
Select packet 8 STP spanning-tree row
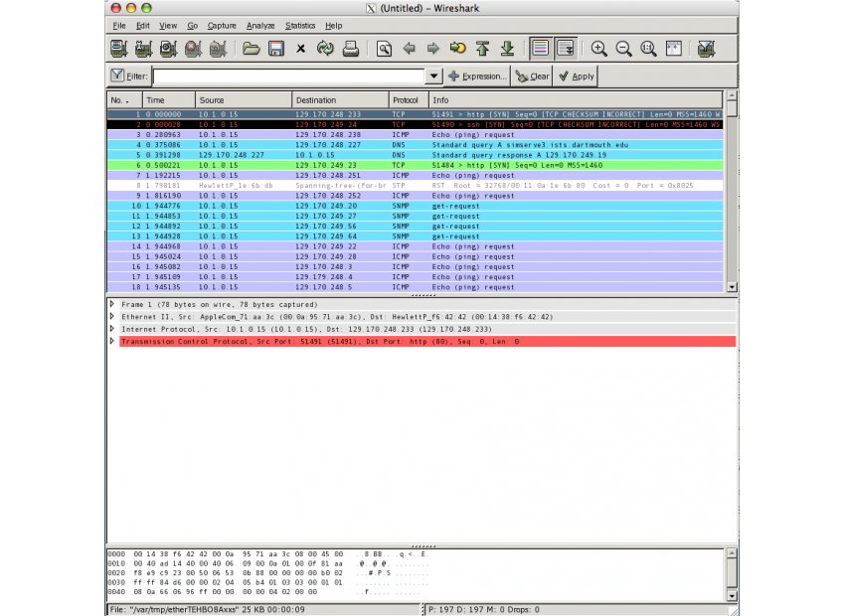[x=415, y=186]
